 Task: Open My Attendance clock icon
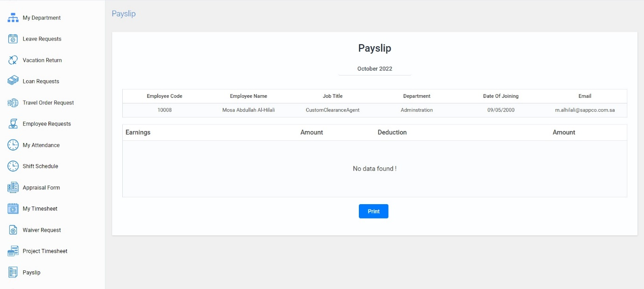coord(13,145)
